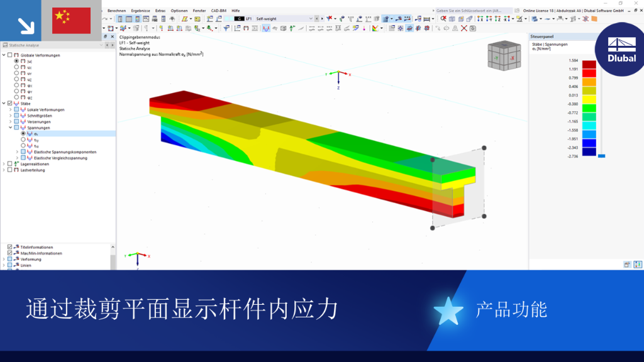Open the CAD-BIM menu
644x362 pixels.
218,11
